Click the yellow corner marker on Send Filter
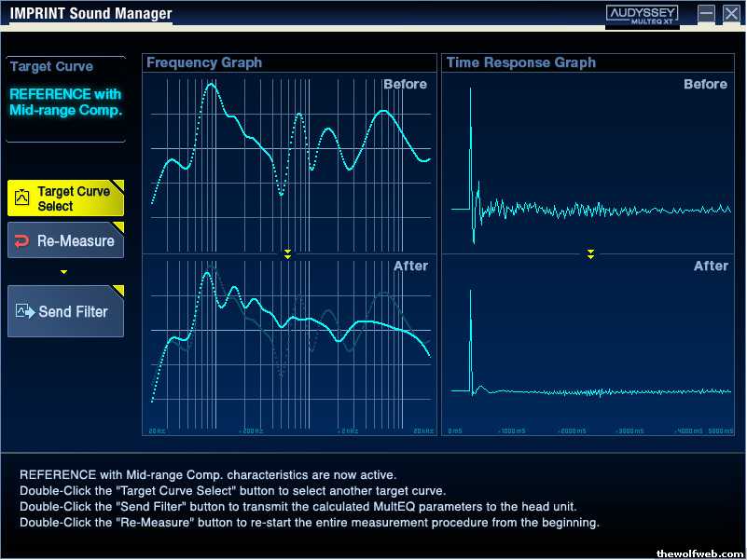The image size is (747, 560). point(118,291)
